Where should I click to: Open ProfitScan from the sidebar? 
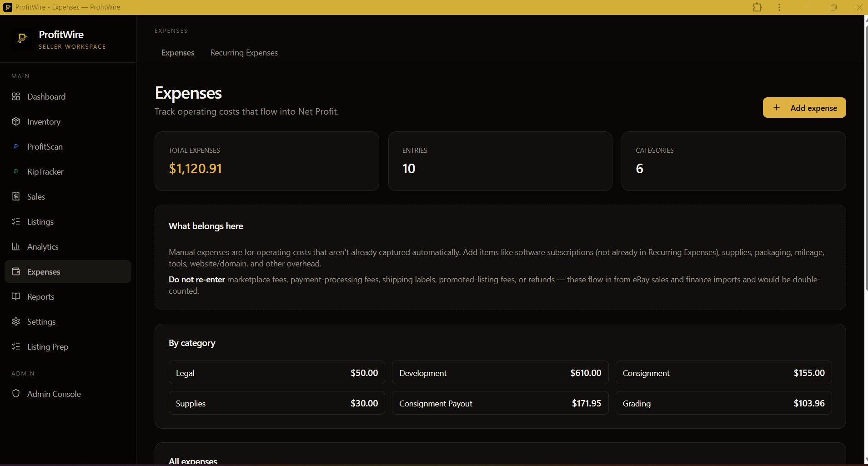pyautogui.click(x=68, y=146)
